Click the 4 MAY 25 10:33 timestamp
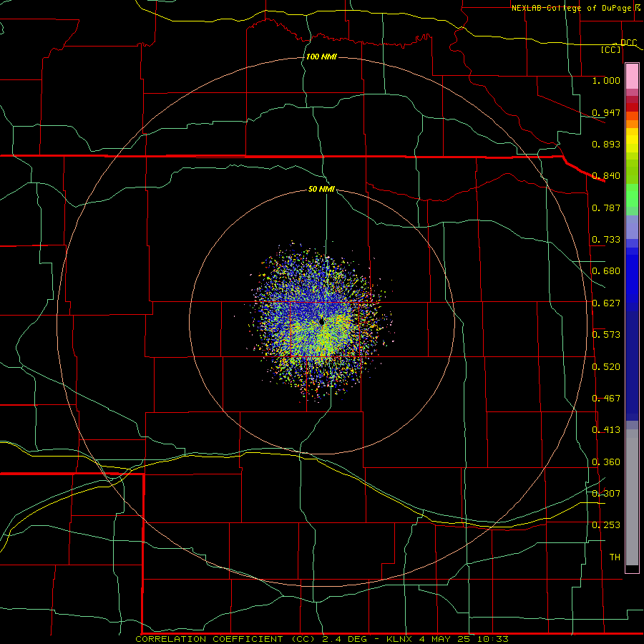 (x=464, y=639)
